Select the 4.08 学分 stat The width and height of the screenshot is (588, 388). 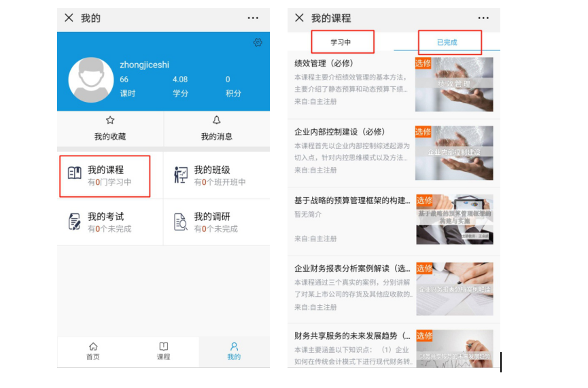(x=180, y=86)
